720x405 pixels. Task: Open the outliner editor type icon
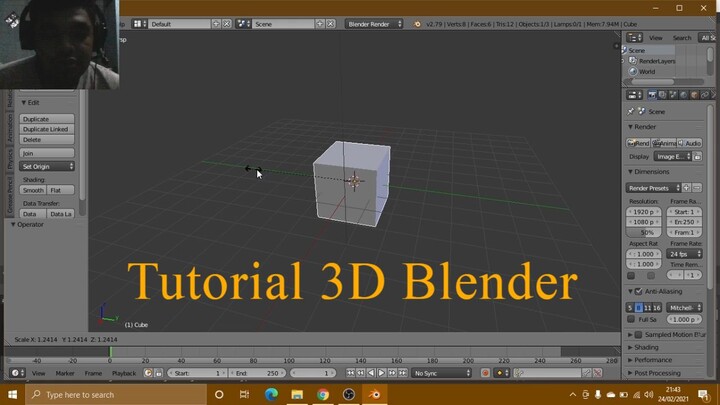pos(635,38)
